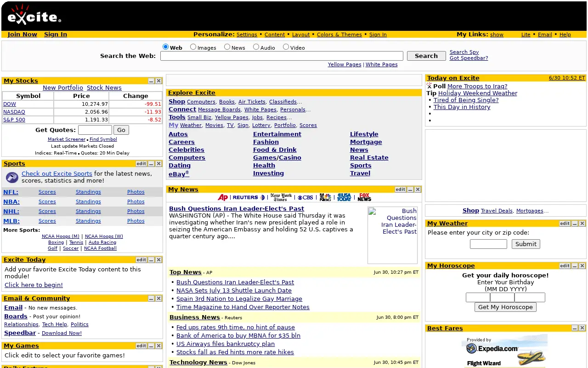Click the Search the Web text field

(282, 56)
